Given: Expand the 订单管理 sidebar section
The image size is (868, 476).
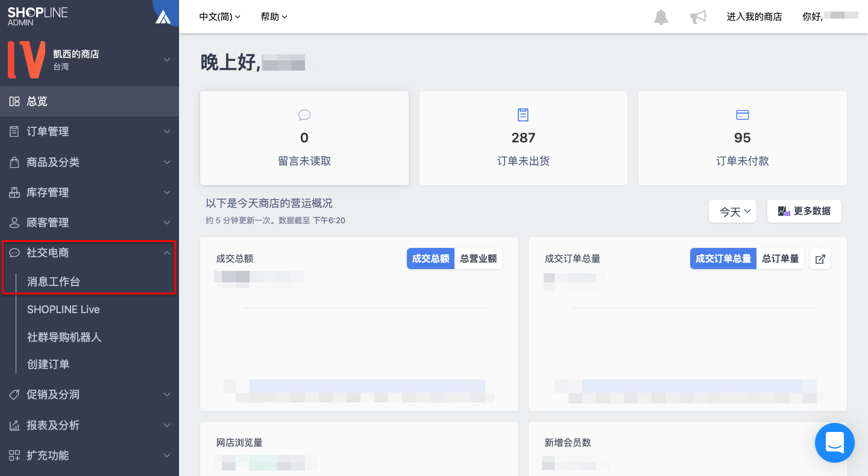Looking at the screenshot, I should (89, 132).
